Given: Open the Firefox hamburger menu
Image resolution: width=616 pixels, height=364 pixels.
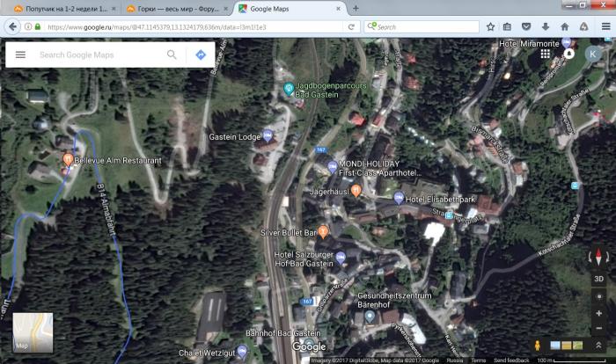Looking at the screenshot, I should (605, 26).
